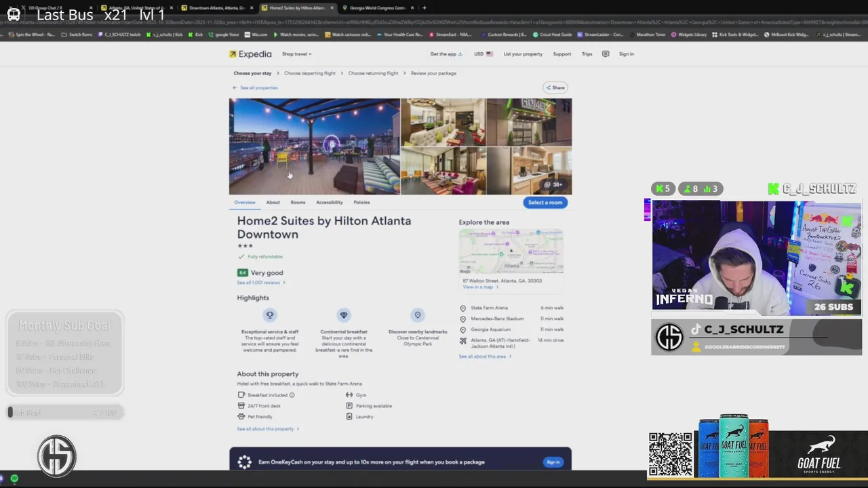Viewport: 868px width, 488px height.
Task: Click the Parking available icon
Action: click(349, 406)
